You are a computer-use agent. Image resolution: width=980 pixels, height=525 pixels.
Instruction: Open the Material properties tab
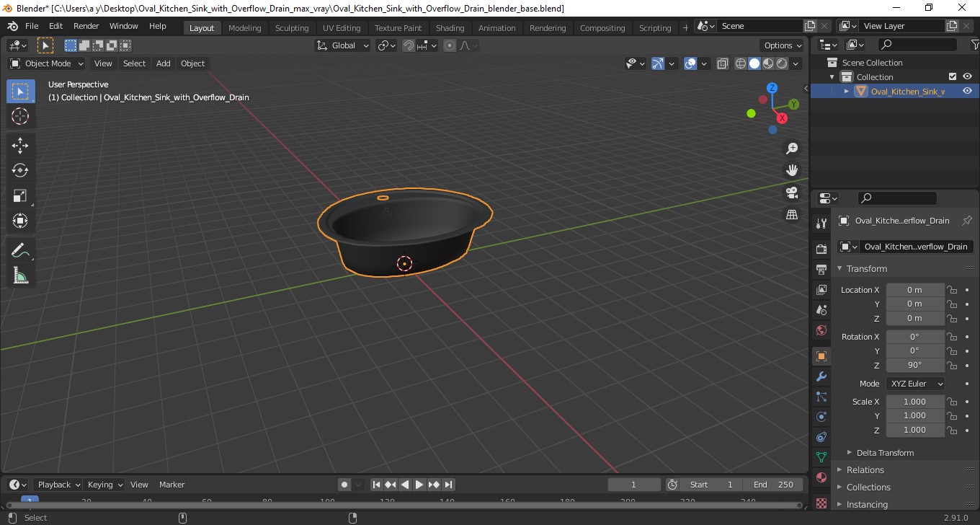821,477
